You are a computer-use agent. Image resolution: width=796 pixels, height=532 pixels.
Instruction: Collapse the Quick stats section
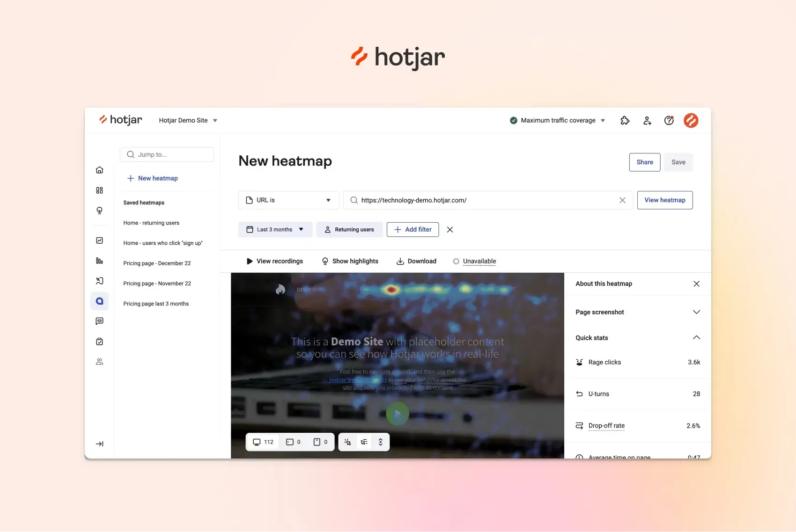tap(696, 337)
